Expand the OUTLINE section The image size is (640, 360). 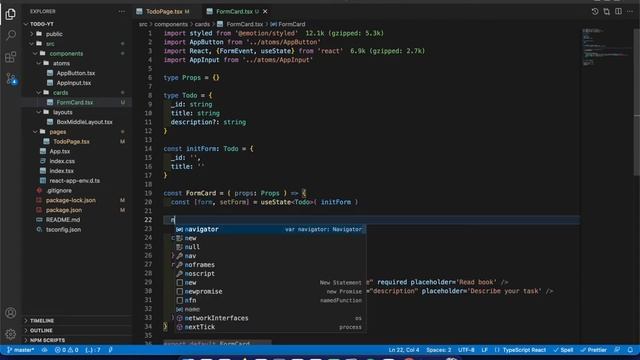point(41,330)
